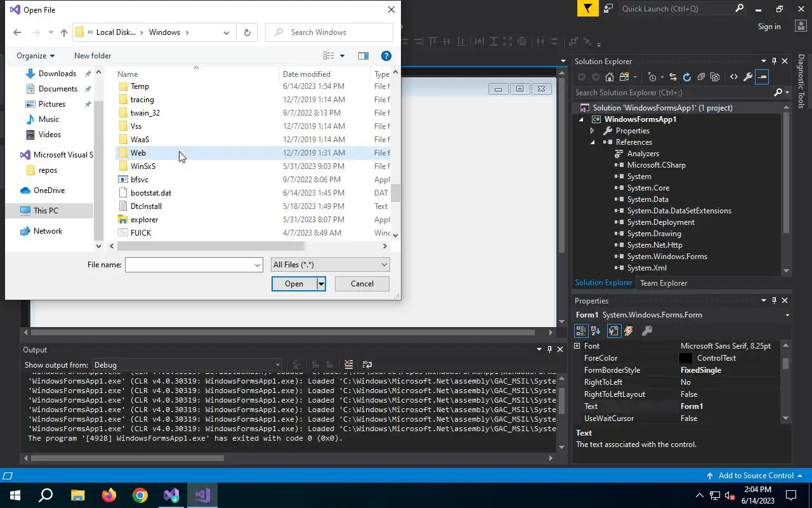The image size is (812, 508).
Task: Sort properties alphabetically in Properties panel
Action: click(x=596, y=331)
